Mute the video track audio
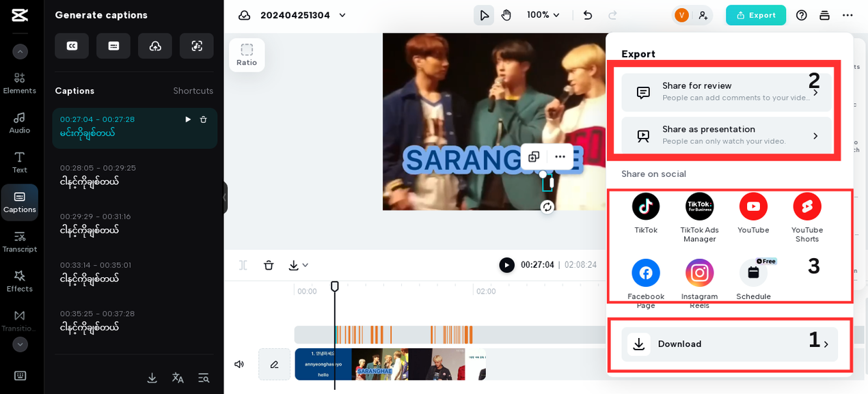Viewport: 868px width, 394px height. click(239, 364)
